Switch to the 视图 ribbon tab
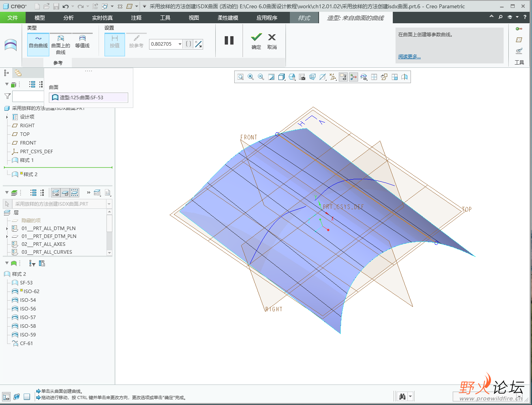 pos(194,18)
